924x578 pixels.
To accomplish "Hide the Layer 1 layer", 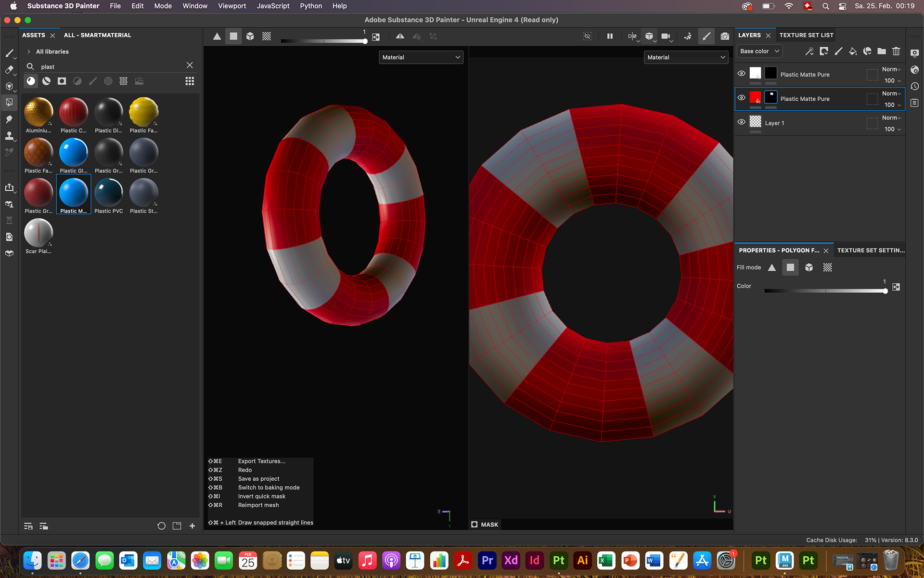I will (741, 122).
